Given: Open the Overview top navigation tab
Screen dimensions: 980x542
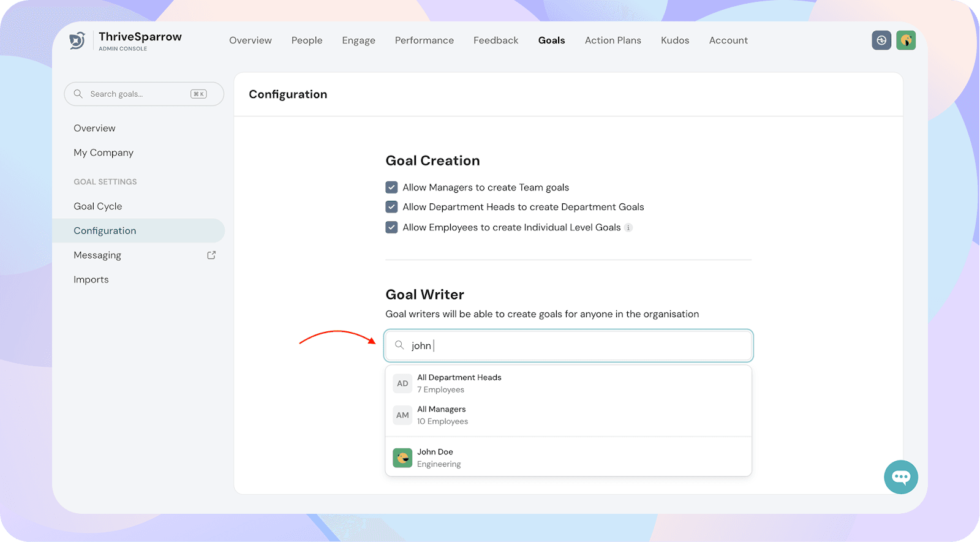Looking at the screenshot, I should tap(251, 40).
